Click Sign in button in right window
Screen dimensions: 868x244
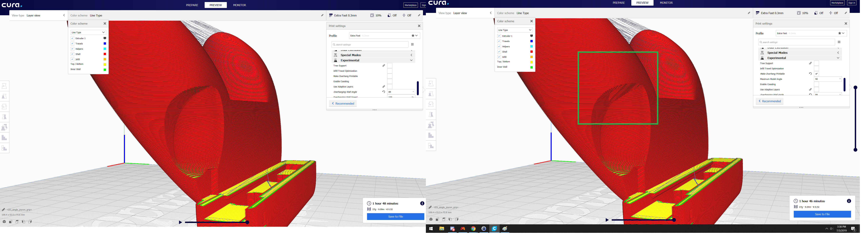click(x=852, y=3)
